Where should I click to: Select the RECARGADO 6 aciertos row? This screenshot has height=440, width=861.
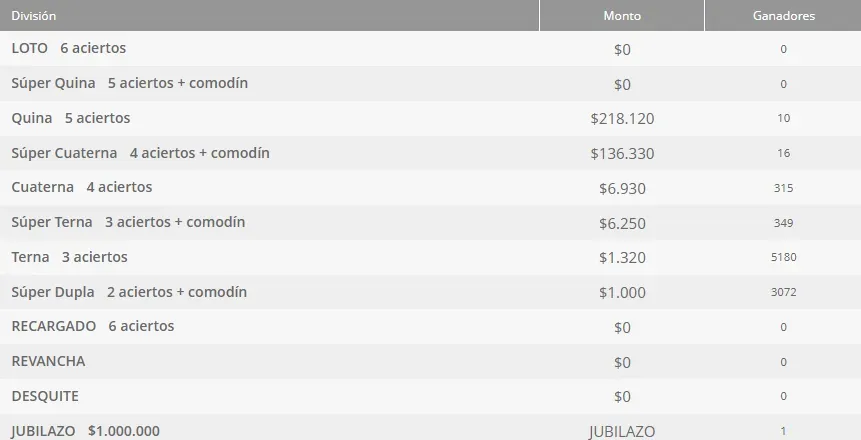tap(430, 327)
